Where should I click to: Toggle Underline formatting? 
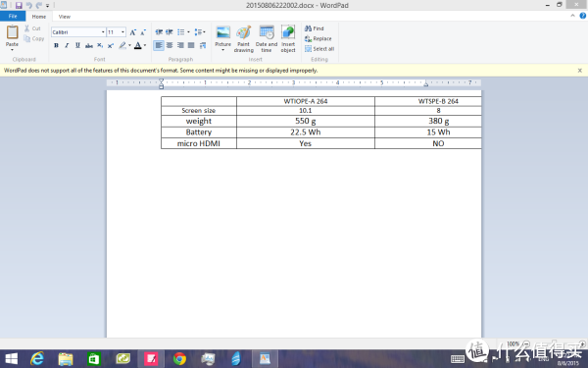[77, 45]
